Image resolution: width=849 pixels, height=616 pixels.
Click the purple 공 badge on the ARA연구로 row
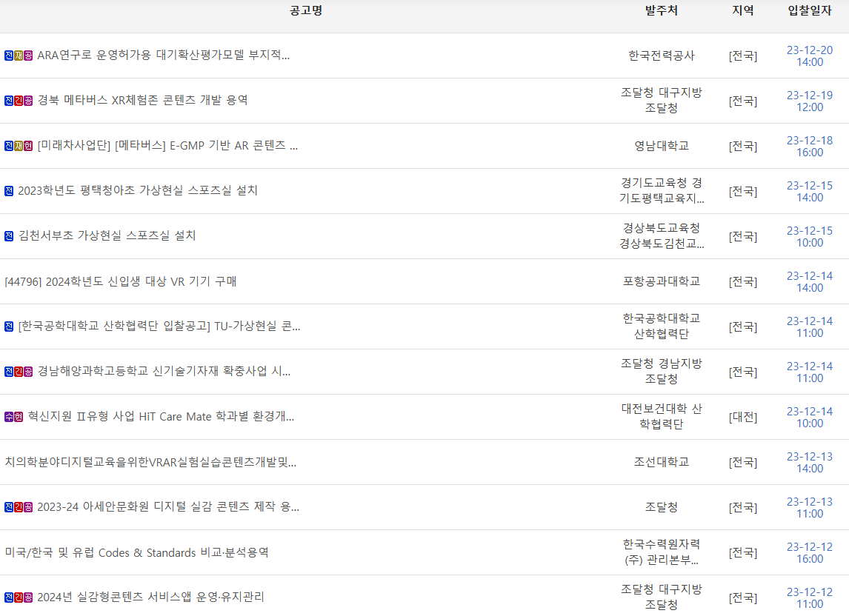[28, 56]
